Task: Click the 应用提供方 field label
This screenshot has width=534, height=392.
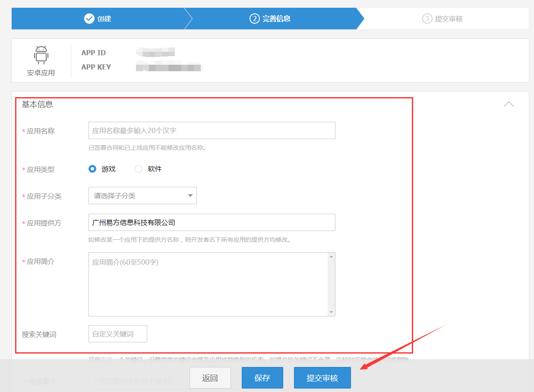Action: (x=44, y=223)
